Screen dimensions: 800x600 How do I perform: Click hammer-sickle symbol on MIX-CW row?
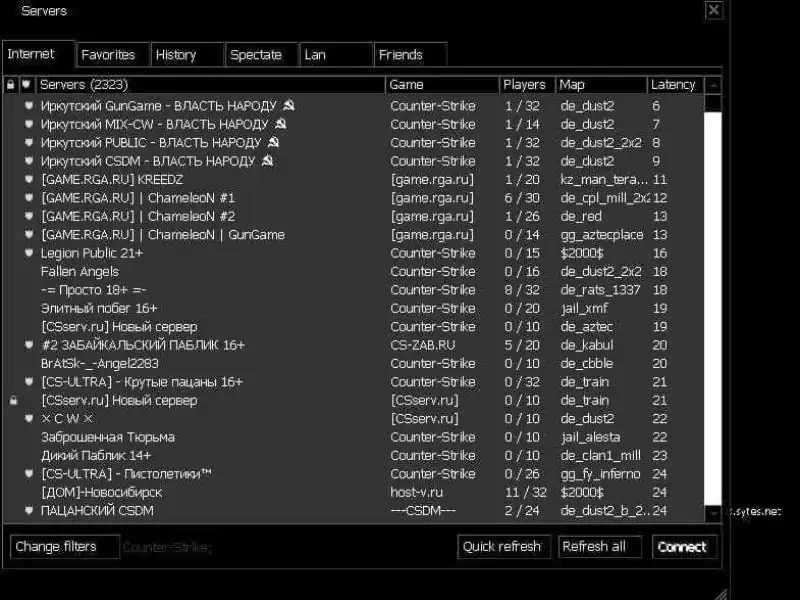(x=281, y=124)
